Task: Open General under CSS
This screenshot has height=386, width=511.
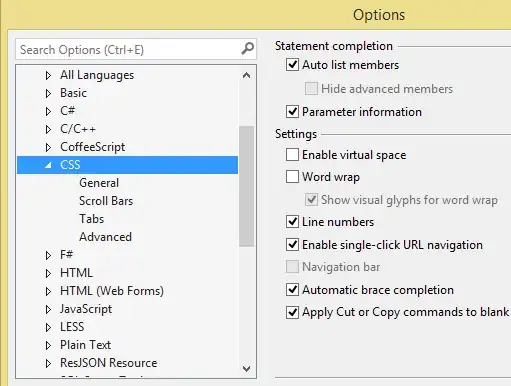Action: pos(99,183)
